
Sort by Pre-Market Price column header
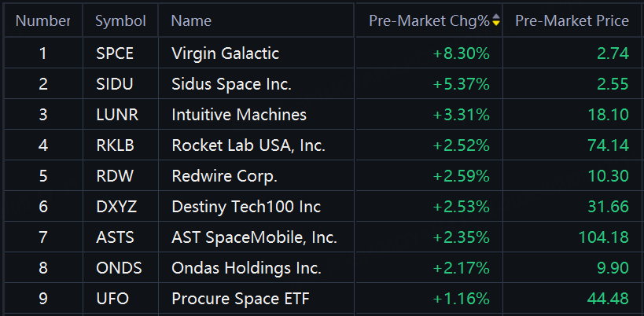point(572,20)
